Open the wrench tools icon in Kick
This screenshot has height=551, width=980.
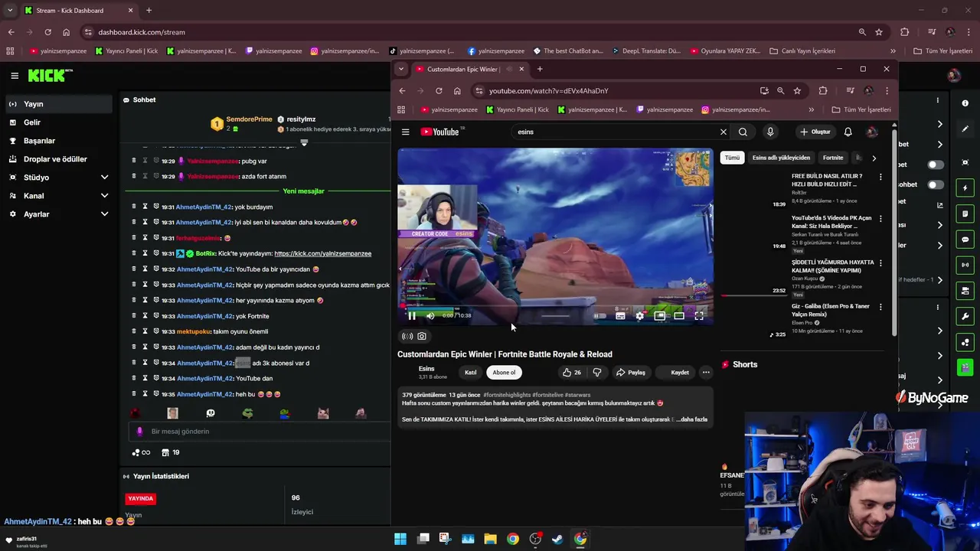tap(965, 316)
